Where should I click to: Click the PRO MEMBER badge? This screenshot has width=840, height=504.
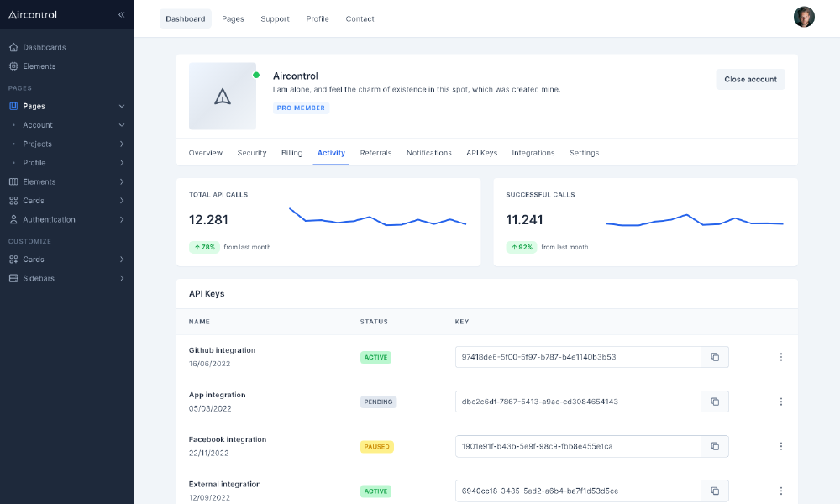[x=301, y=108]
